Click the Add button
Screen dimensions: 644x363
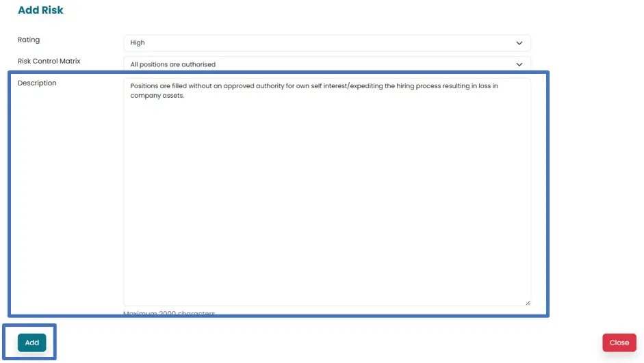pyautogui.click(x=32, y=342)
